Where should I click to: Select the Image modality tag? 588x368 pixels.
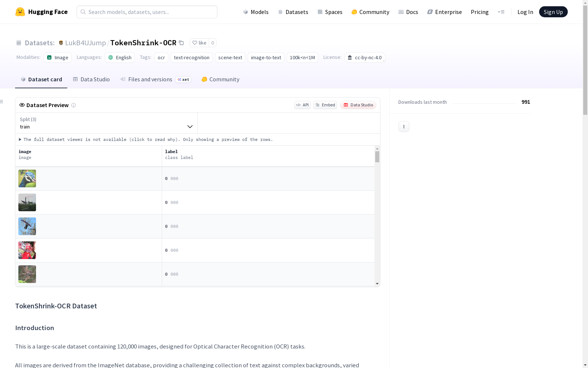[58, 57]
